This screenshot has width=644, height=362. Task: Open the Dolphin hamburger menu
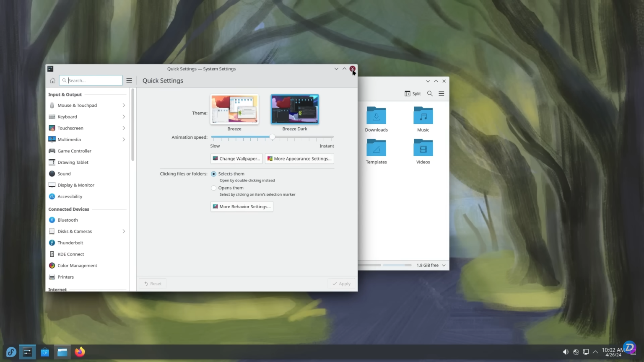[x=441, y=93]
